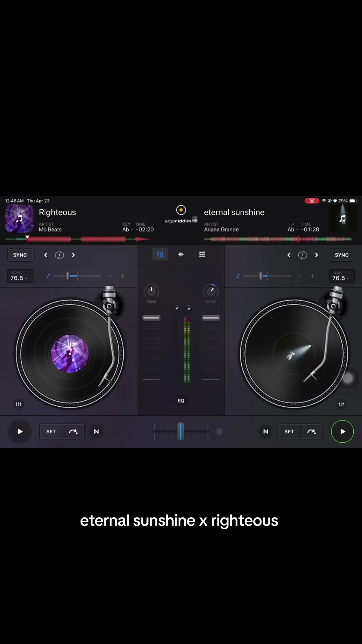Image resolution: width=362 pixels, height=644 pixels.
Task: Jump to cue point on left deck
Action: tap(73, 431)
